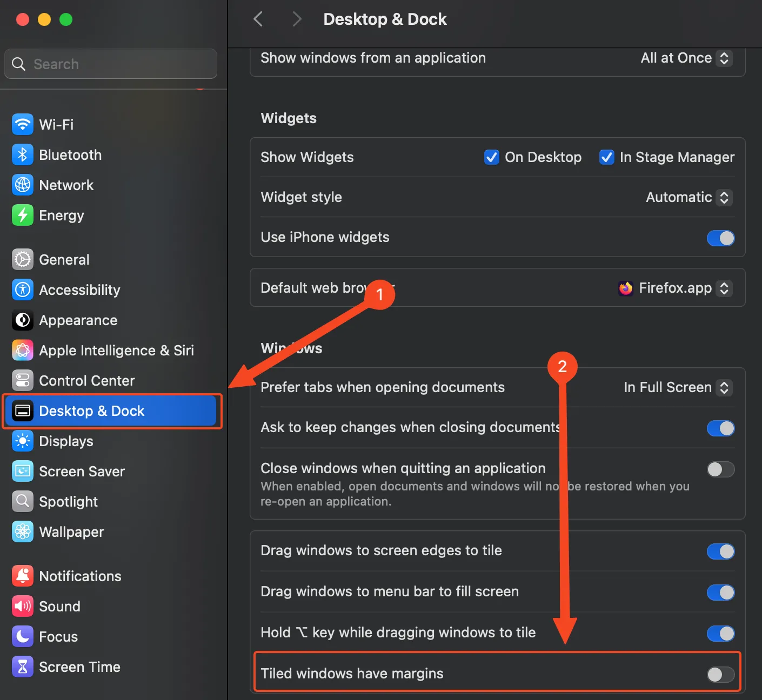Disable Drag windows to screen edges

[x=721, y=551]
